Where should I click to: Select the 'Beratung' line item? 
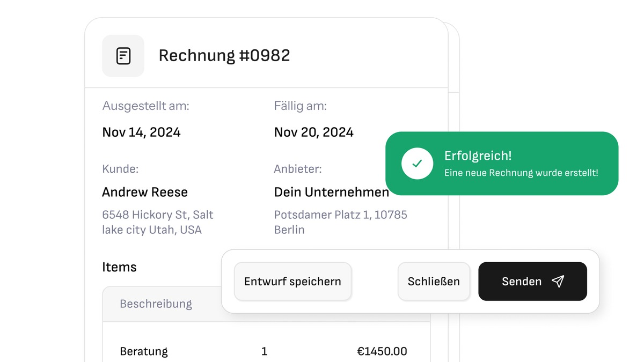pyautogui.click(x=143, y=351)
